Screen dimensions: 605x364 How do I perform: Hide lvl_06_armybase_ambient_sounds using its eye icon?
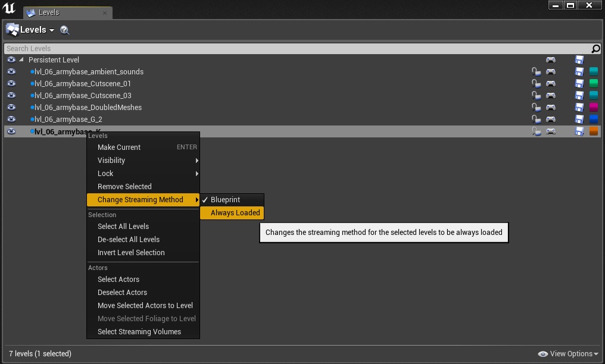(11, 72)
